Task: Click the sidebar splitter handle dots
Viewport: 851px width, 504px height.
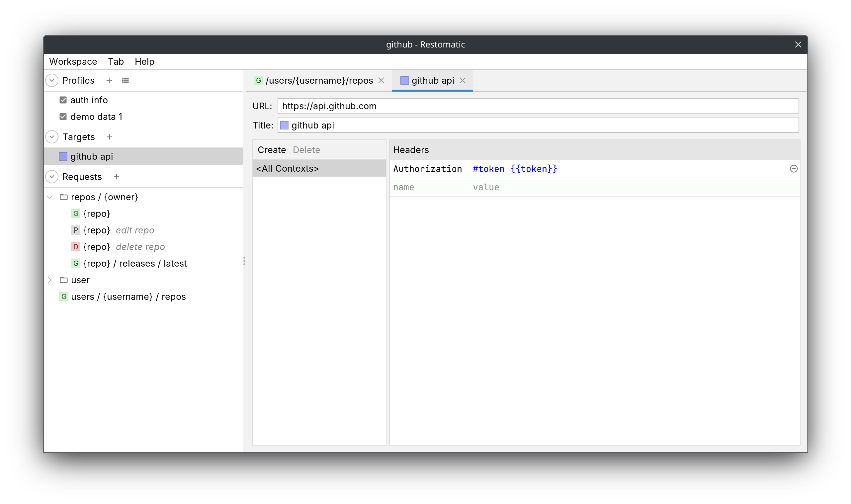Action: [x=244, y=261]
